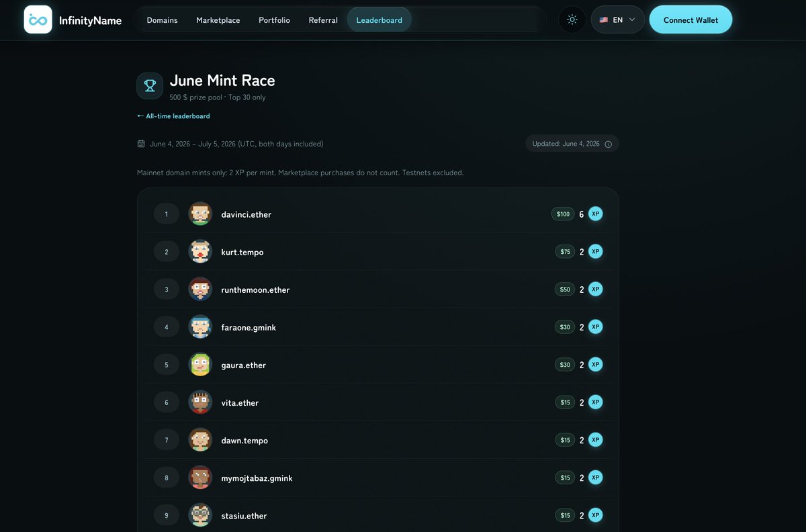Viewport: 806px width, 532px height.
Task: Click vita.ether avatar
Action: point(200,402)
